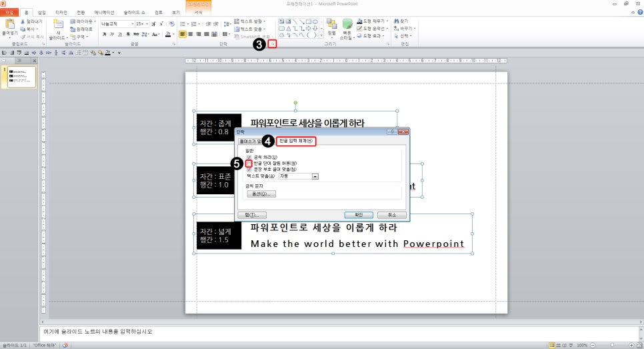Select the 들여쓰기 및 간격 dialog tab
This screenshot has height=349, width=644.
point(250,141)
